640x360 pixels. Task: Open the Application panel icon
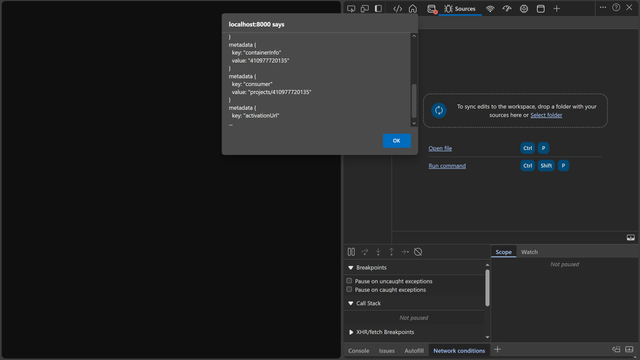(x=541, y=9)
